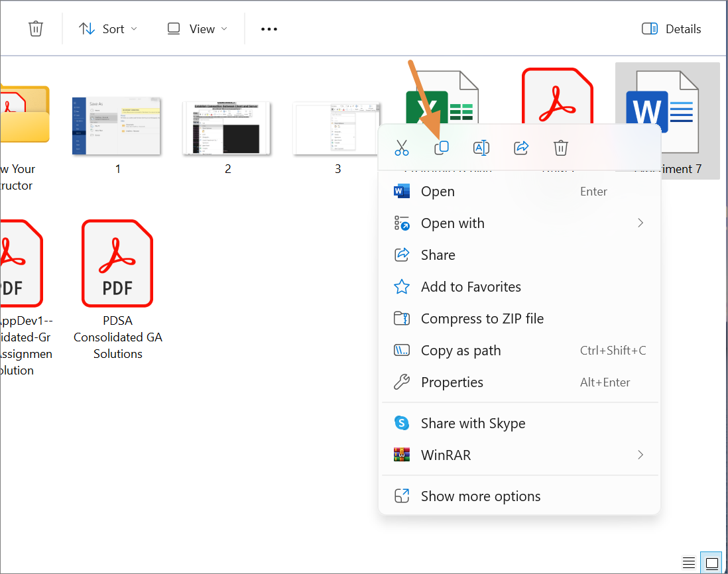Image resolution: width=728 pixels, height=574 pixels.
Task: Choose Share in the context menu
Action: click(x=519, y=255)
